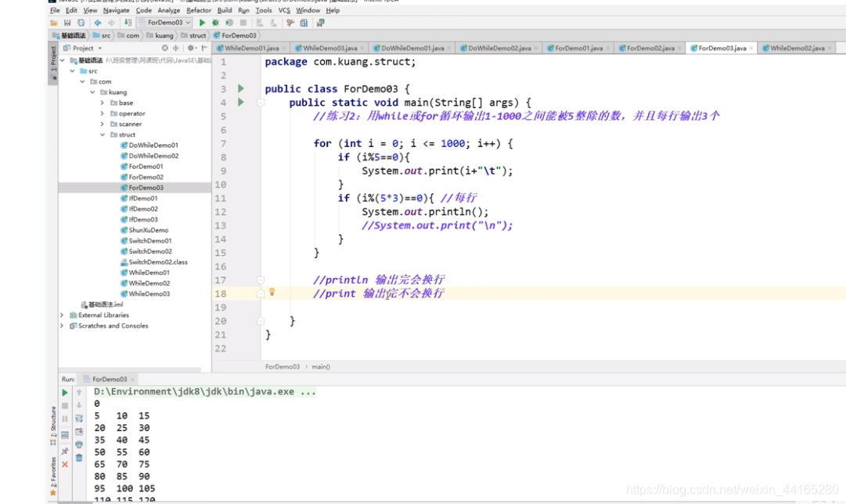Open the Refactor menu
This screenshot has height=504, width=846.
pyautogui.click(x=199, y=10)
